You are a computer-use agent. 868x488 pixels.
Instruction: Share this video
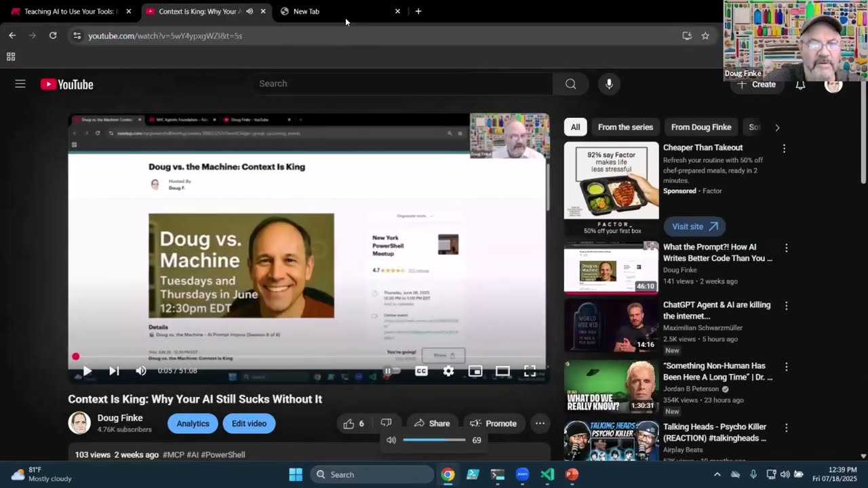[432, 424]
